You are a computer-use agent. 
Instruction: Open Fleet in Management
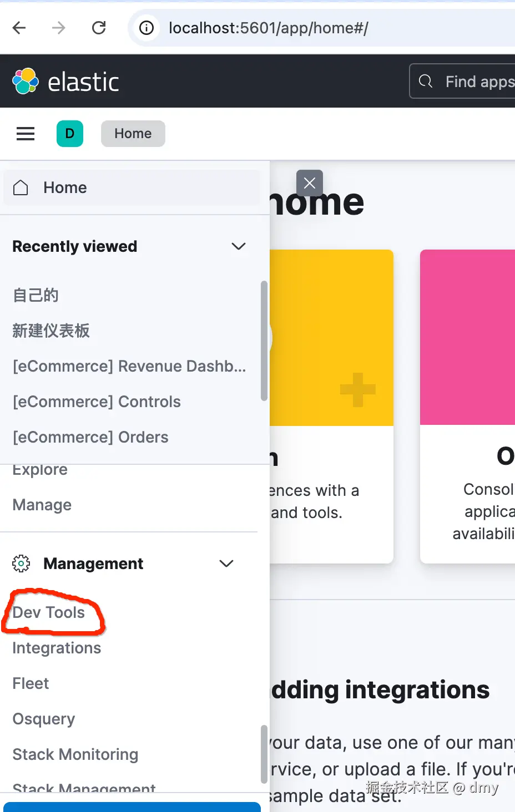pyautogui.click(x=31, y=683)
